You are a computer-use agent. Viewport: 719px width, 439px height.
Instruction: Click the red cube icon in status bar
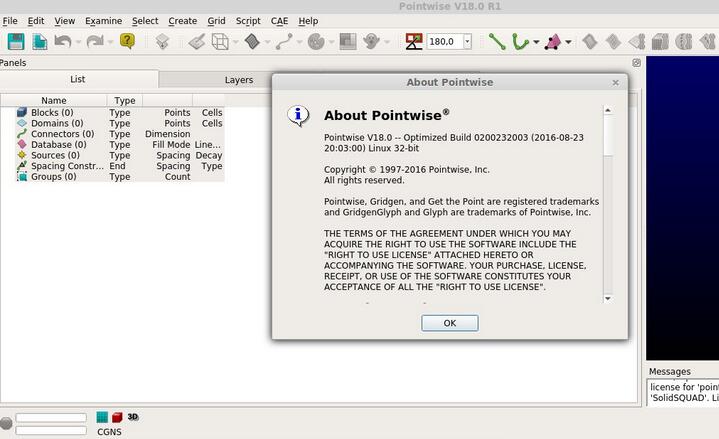(x=117, y=417)
